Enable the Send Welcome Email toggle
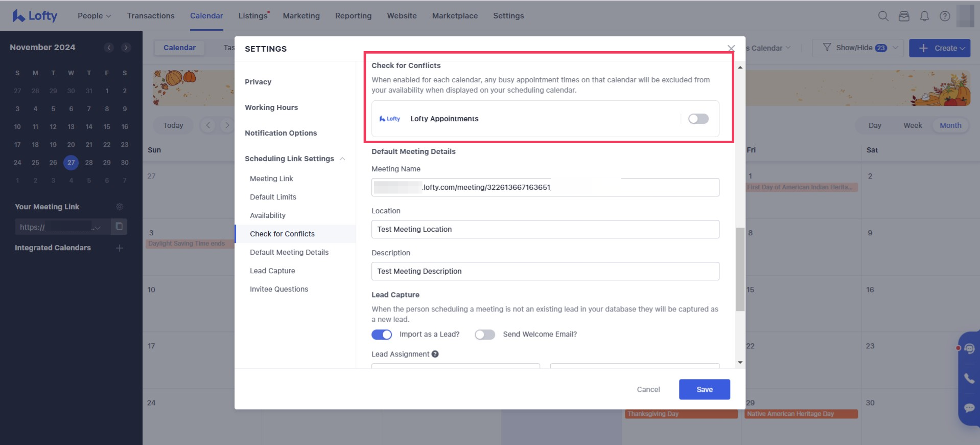 point(485,335)
